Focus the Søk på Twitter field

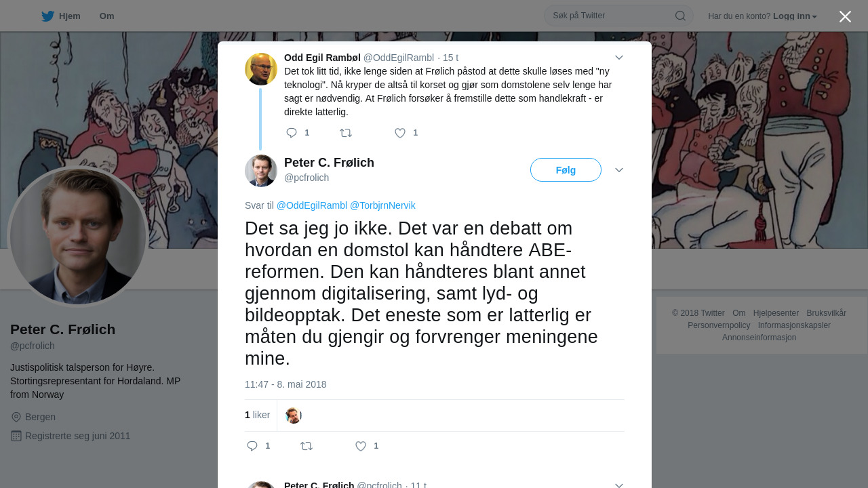(610, 16)
